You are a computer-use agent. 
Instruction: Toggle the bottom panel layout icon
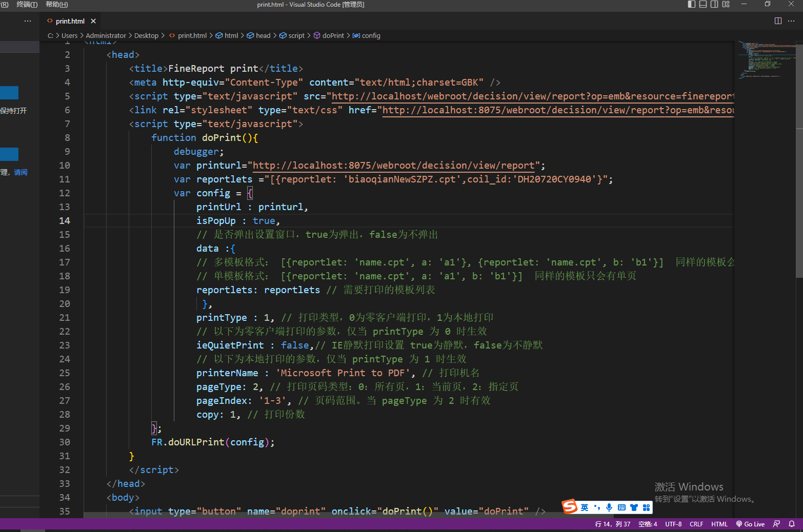(x=703, y=4)
